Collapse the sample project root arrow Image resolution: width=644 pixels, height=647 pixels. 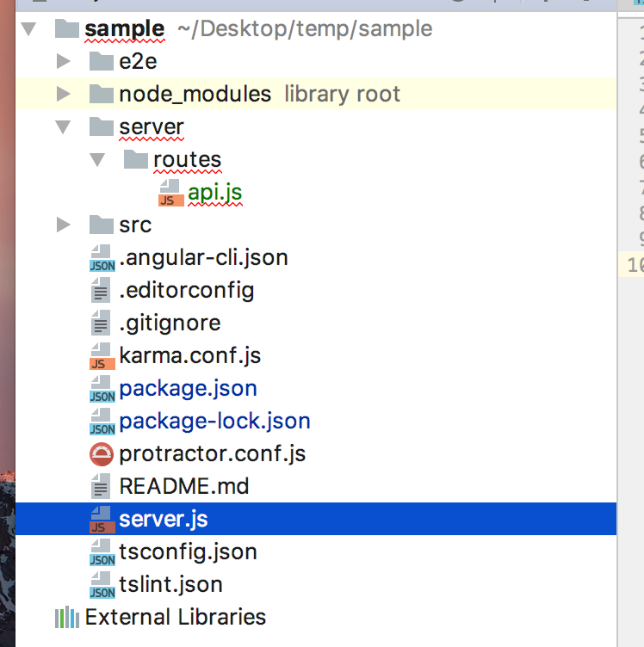coord(28,29)
